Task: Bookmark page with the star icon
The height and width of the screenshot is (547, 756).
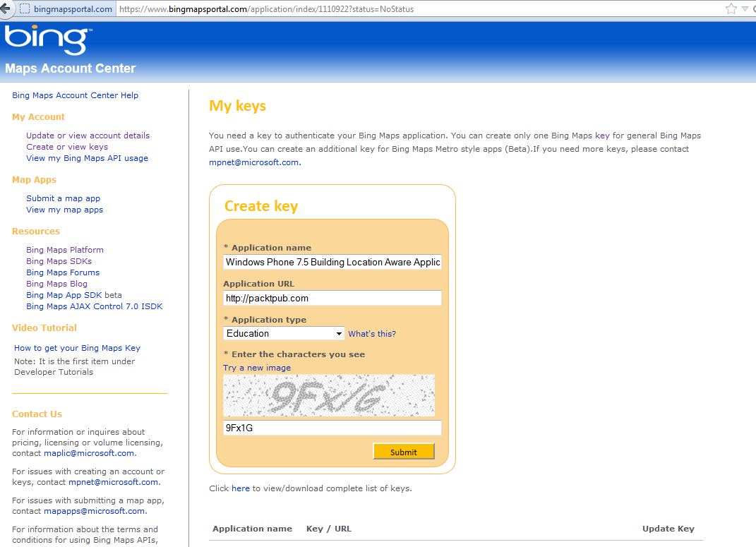Action: [x=731, y=8]
